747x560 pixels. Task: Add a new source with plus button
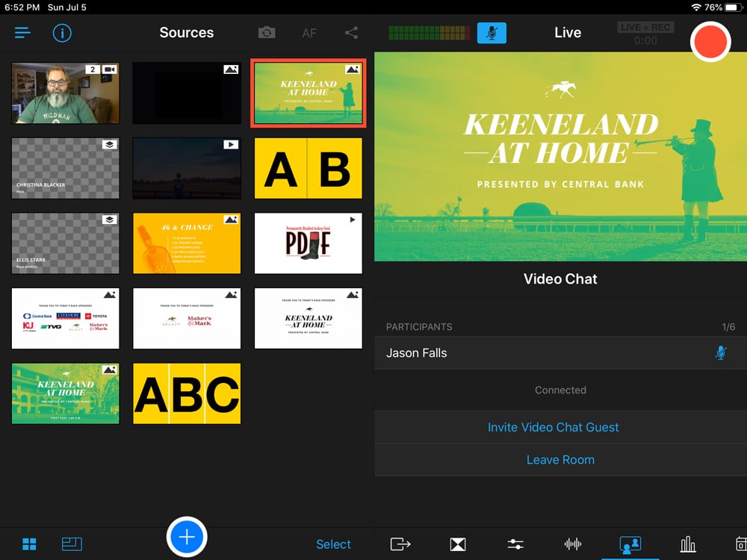[x=187, y=537]
